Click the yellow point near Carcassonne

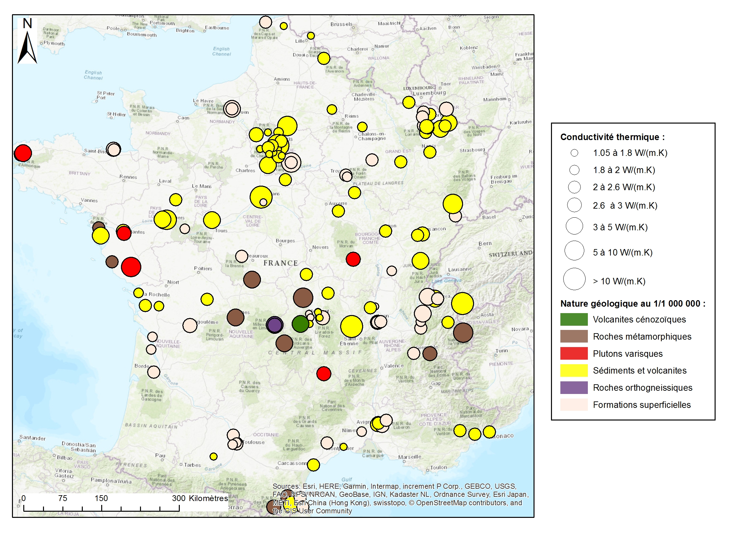coord(313,465)
